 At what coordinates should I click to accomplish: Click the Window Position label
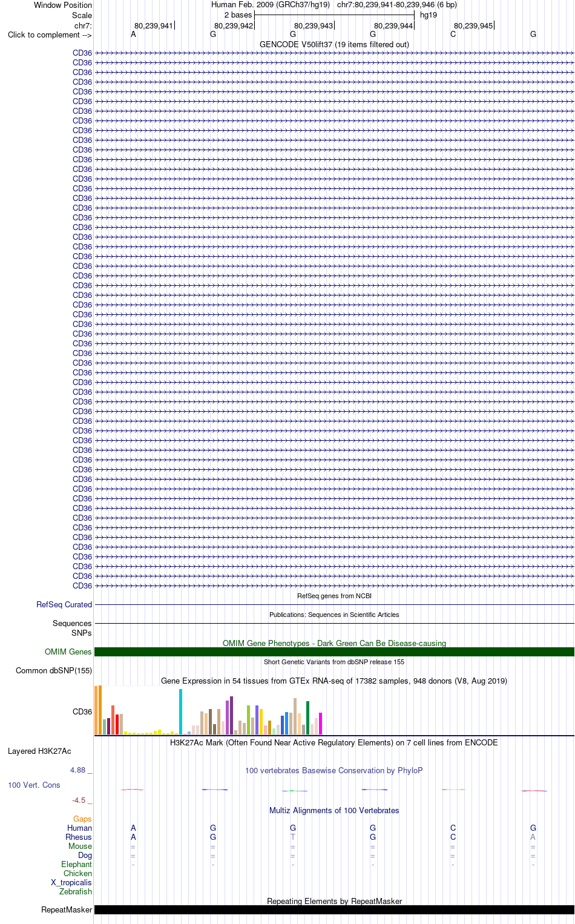click(63, 5)
